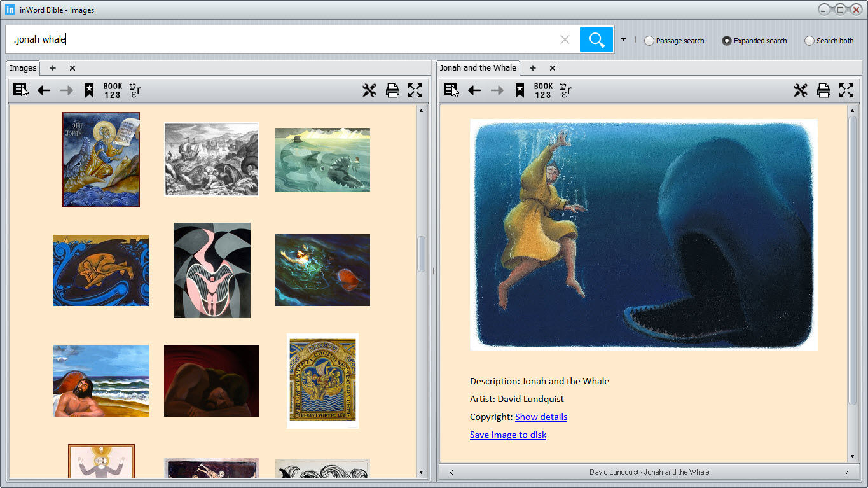Go to next image with right chevron
868x488 pixels.
(846, 472)
